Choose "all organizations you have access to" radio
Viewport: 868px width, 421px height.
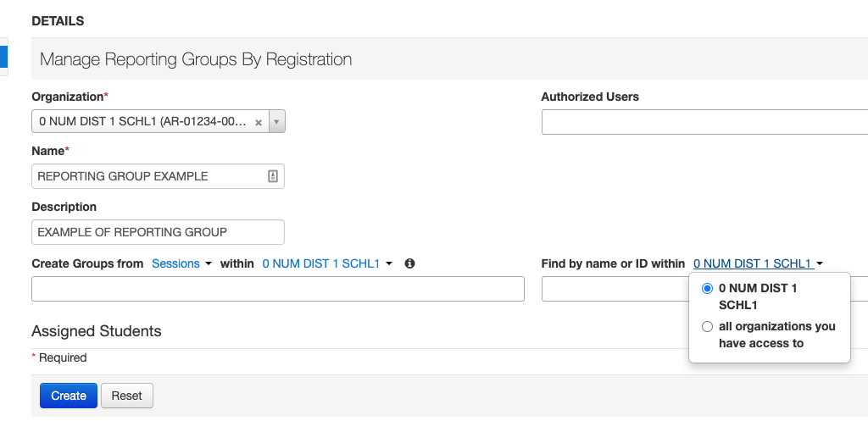(708, 327)
